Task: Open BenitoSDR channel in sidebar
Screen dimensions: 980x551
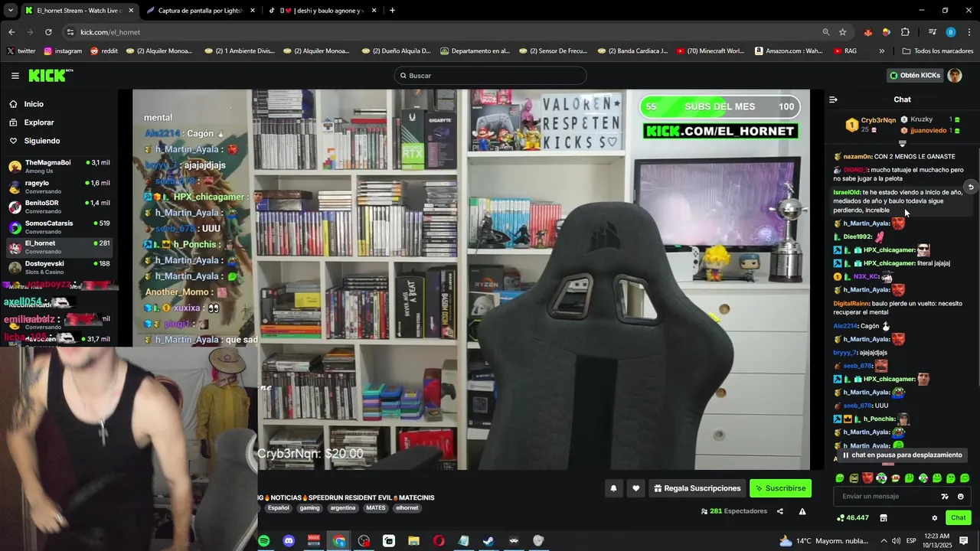Action: coord(60,207)
